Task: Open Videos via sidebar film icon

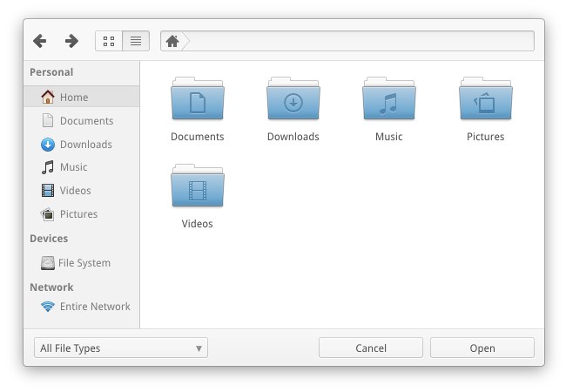Action: [48, 190]
